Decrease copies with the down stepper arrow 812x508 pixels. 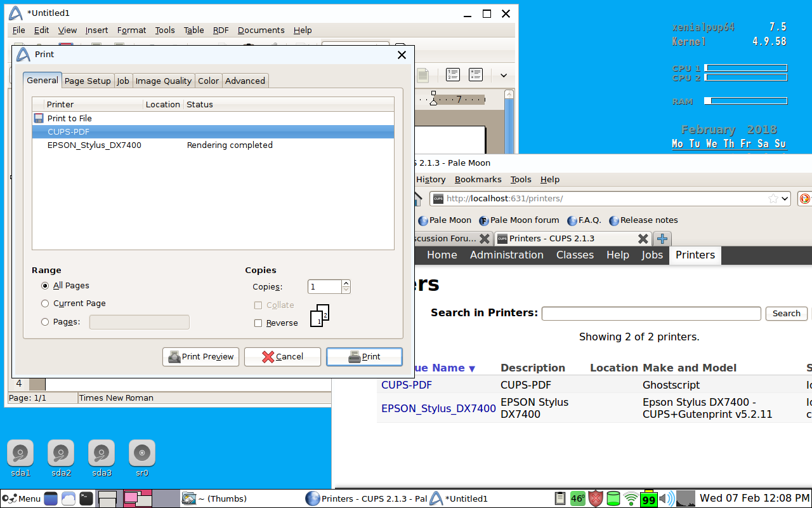tap(346, 290)
